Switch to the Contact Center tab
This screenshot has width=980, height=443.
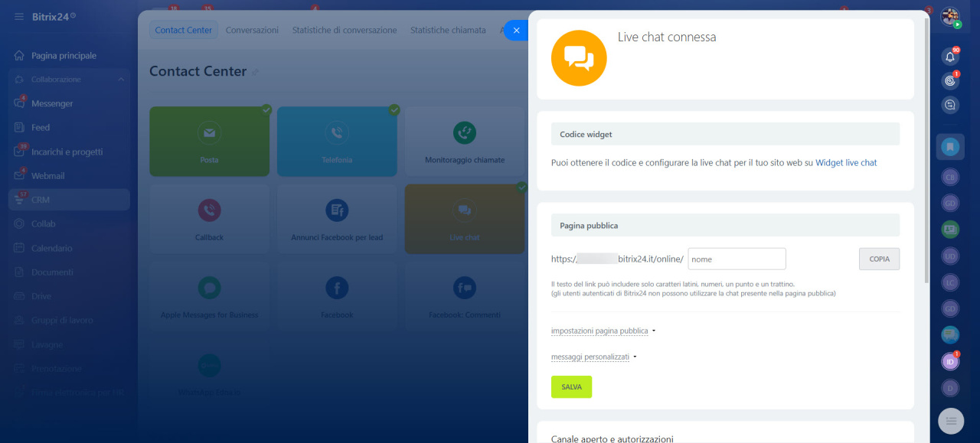[x=184, y=30]
